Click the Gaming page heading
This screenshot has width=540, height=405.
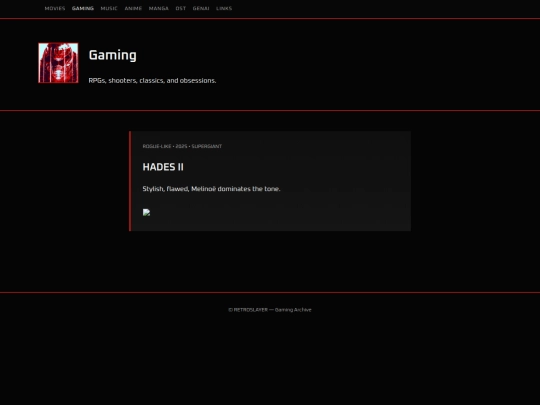point(113,55)
